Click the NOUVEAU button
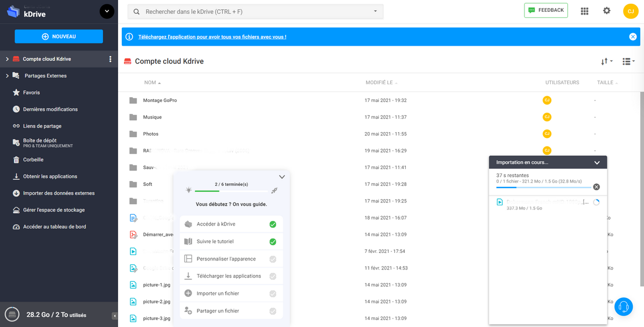Image resolution: width=644 pixels, height=327 pixels. coord(58,37)
